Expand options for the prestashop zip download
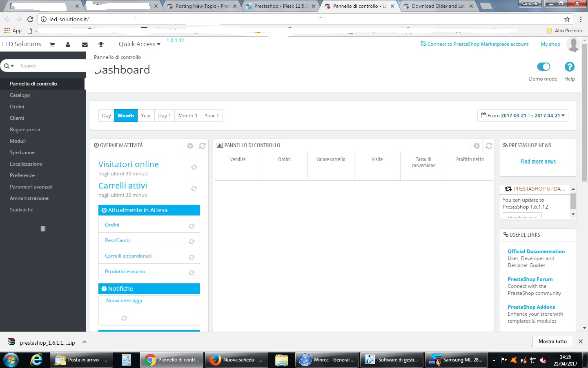 [85, 342]
